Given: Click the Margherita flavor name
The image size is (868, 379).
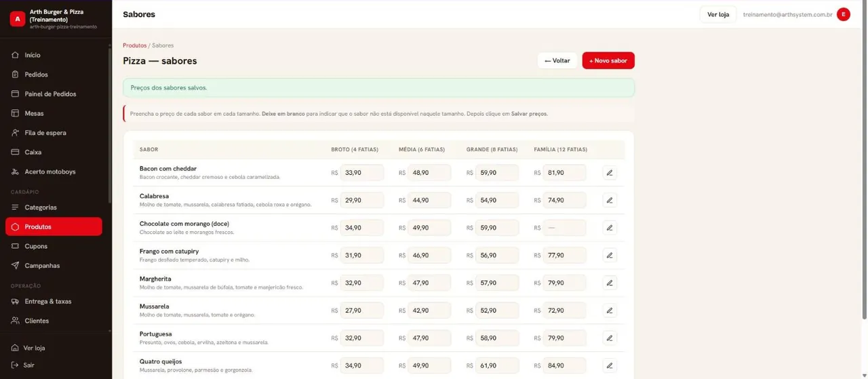Looking at the screenshot, I should [x=155, y=279].
